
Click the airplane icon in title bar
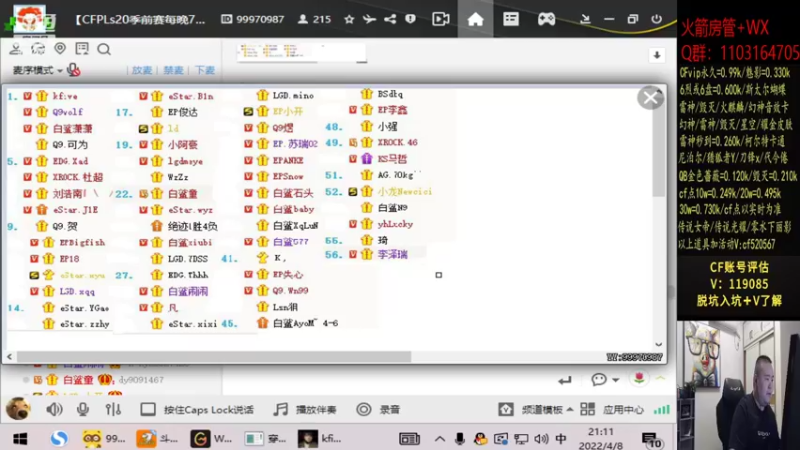[369, 19]
